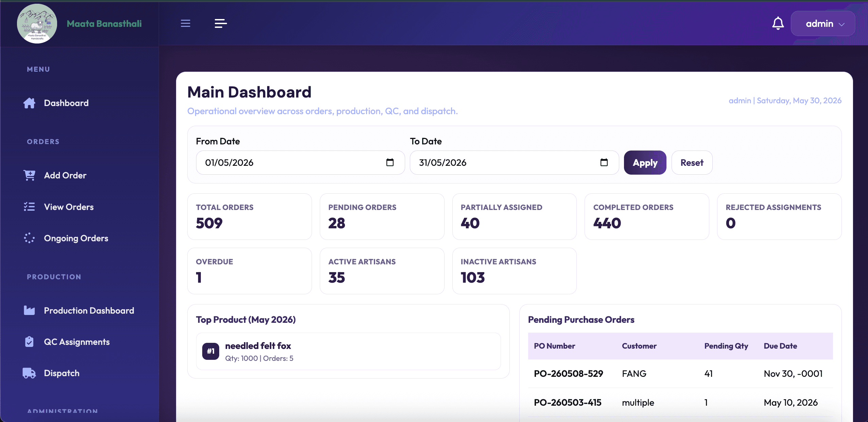Click PO-260508-529 in pending orders

568,373
